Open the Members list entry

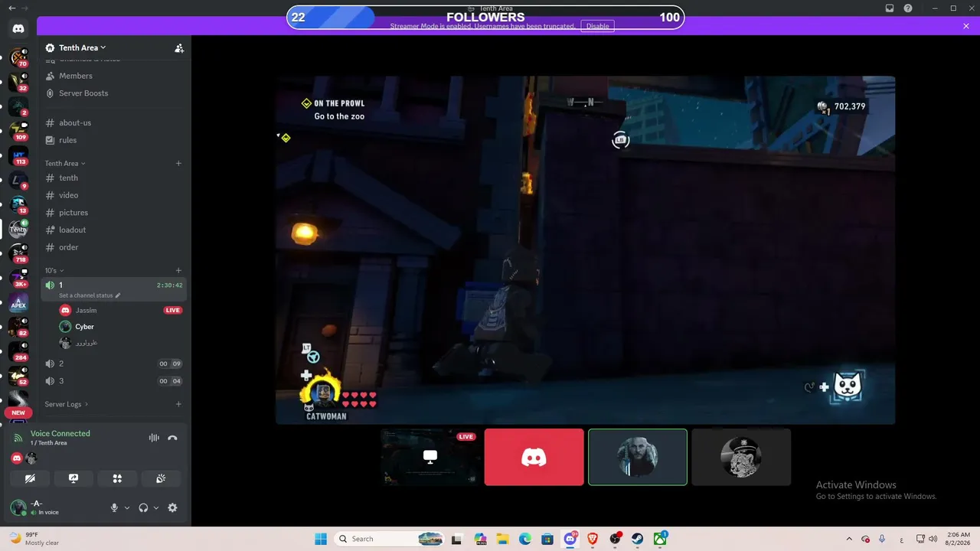[113, 76]
